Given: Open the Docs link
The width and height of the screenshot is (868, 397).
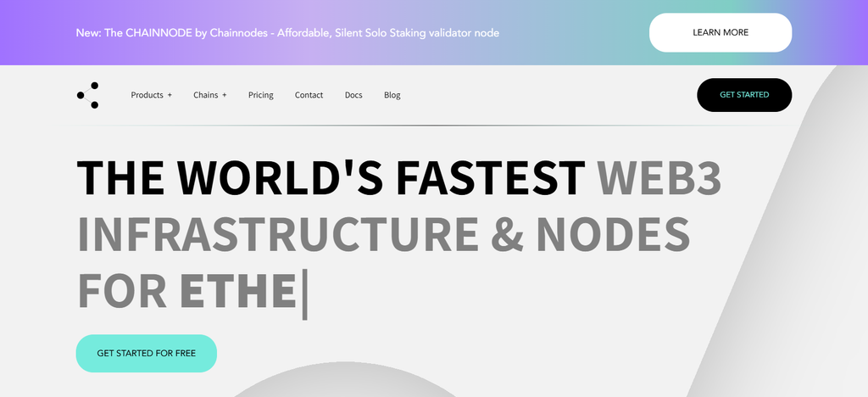Looking at the screenshot, I should [x=353, y=95].
